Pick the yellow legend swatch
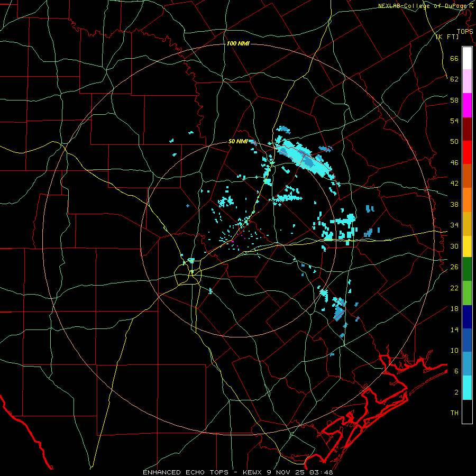Image resolution: width=476 pixels, height=476 pixels. [467, 246]
